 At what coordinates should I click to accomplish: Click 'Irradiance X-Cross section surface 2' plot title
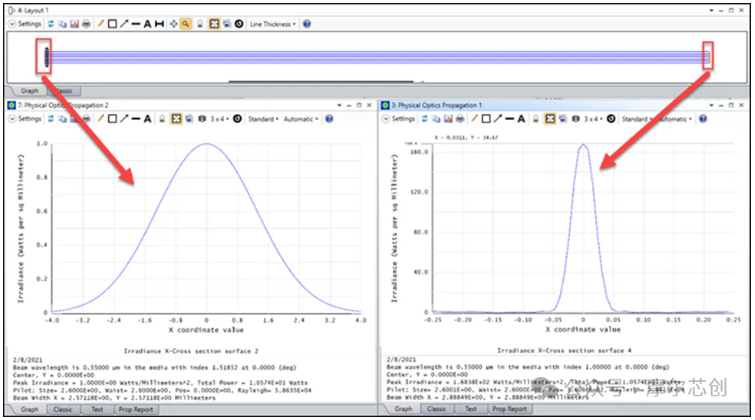pos(191,351)
